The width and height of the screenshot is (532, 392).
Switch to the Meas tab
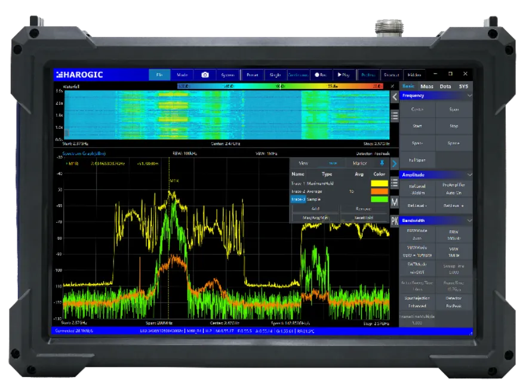tap(427, 87)
